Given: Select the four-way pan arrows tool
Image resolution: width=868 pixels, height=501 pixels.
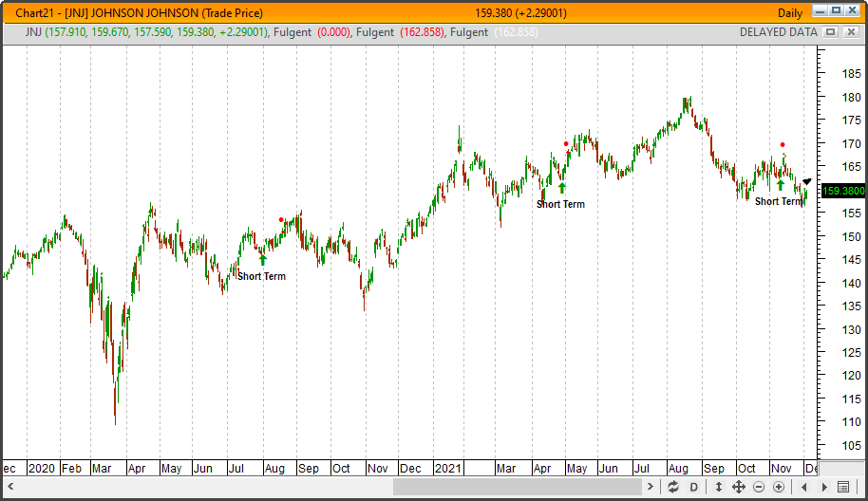Looking at the screenshot, I should (739, 487).
